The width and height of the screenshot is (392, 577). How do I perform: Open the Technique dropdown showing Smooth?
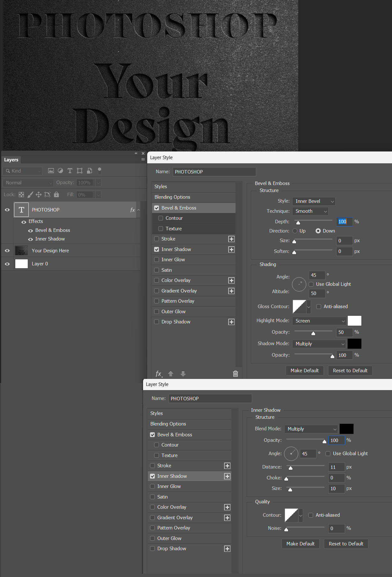click(x=310, y=211)
